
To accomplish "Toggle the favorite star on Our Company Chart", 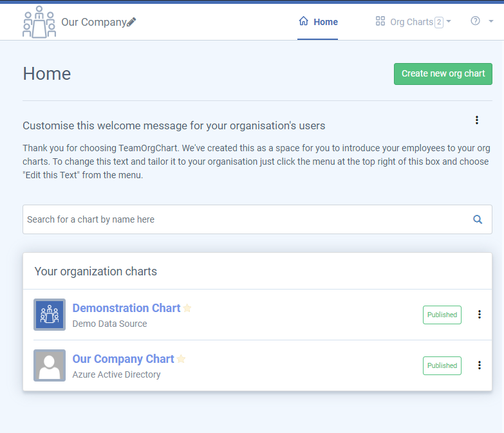I will pos(182,359).
